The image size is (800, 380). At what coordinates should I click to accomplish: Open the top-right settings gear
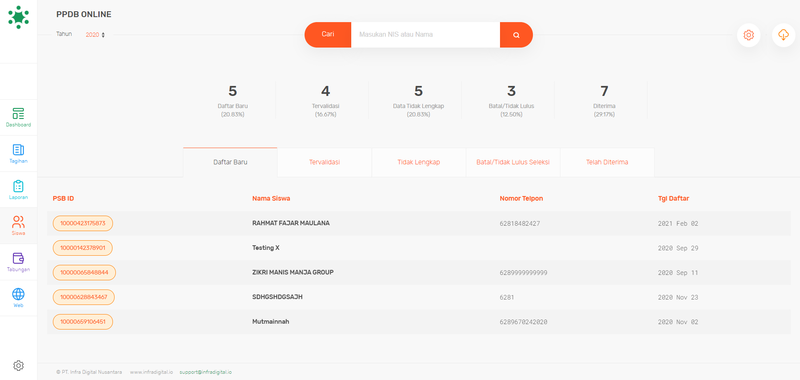[748, 35]
